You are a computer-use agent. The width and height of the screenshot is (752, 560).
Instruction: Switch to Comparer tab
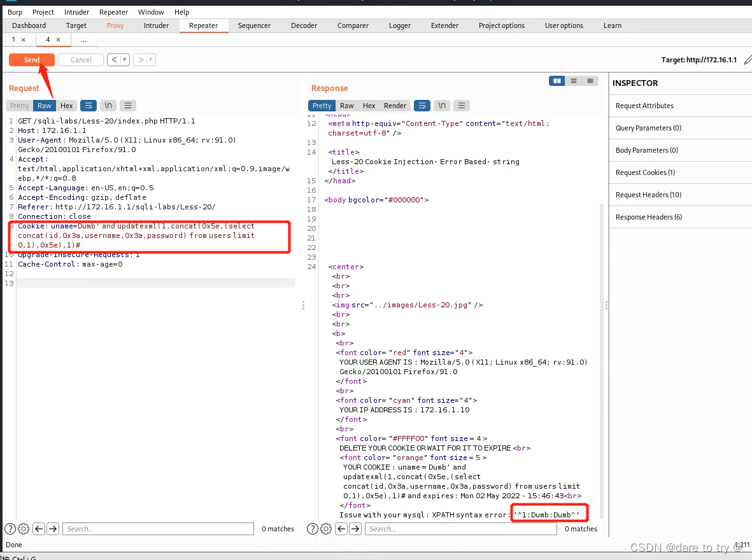pos(353,26)
